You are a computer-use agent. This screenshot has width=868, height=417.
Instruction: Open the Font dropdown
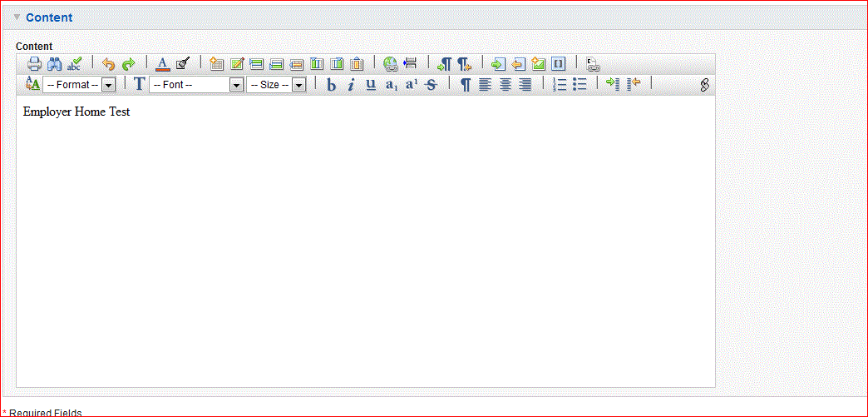pos(196,85)
